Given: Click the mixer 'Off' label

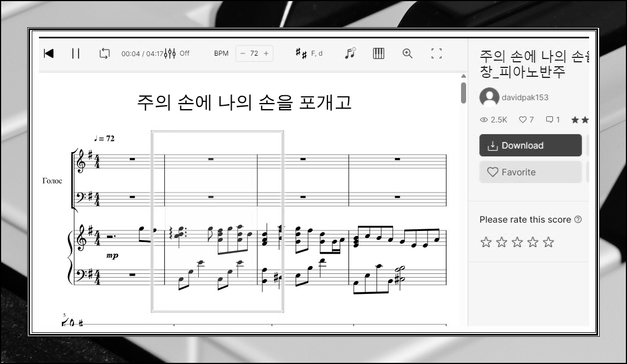Looking at the screenshot, I should (x=184, y=53).
